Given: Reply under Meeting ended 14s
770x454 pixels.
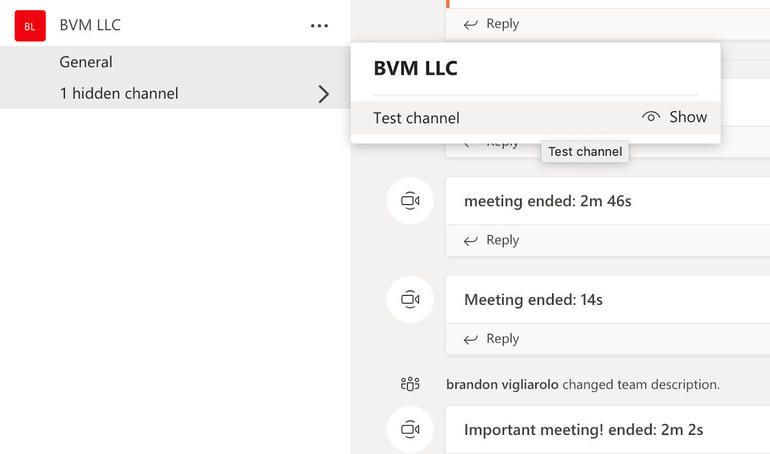Looking at the screenshot, I should (492, 339).
